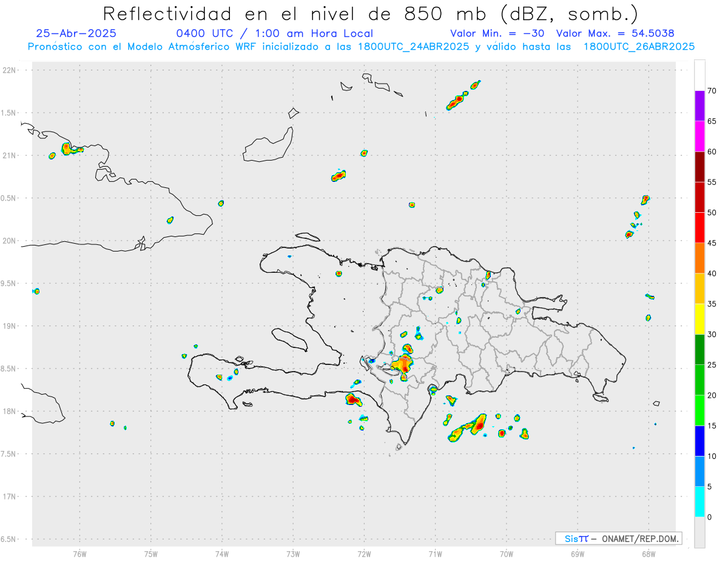
Task: Click the '20' value on the color scale
Action: point(713,395)
